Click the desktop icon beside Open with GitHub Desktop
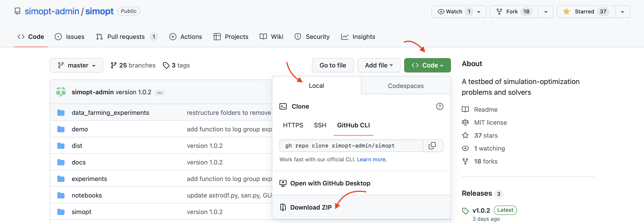644x223 pixels. (283, 183)
